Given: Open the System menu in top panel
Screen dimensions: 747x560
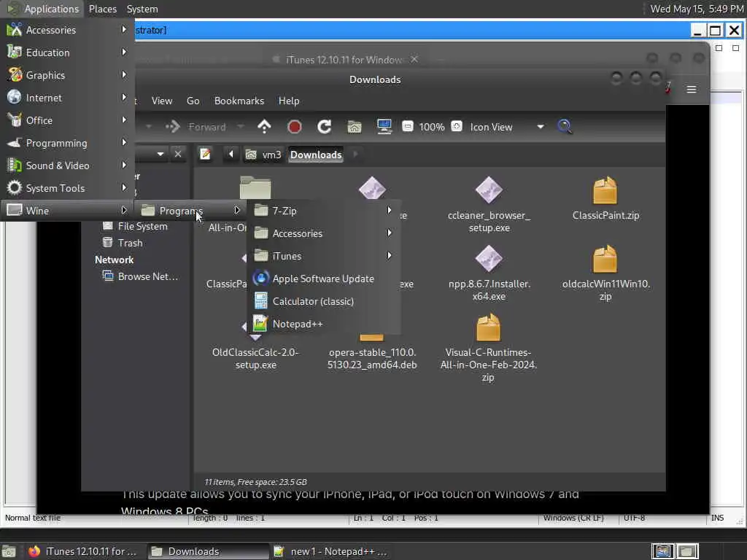Looking at the screenshot, I should click(142, 9).
